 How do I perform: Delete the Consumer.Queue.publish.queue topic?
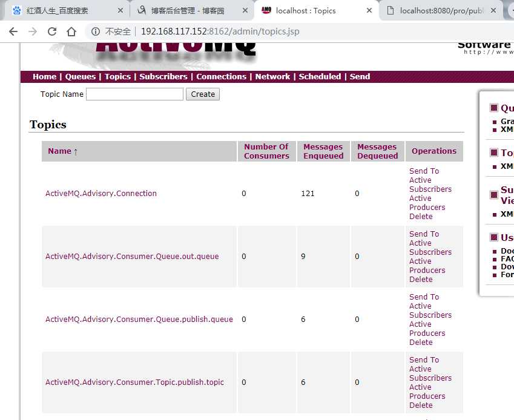coord(421,343)
